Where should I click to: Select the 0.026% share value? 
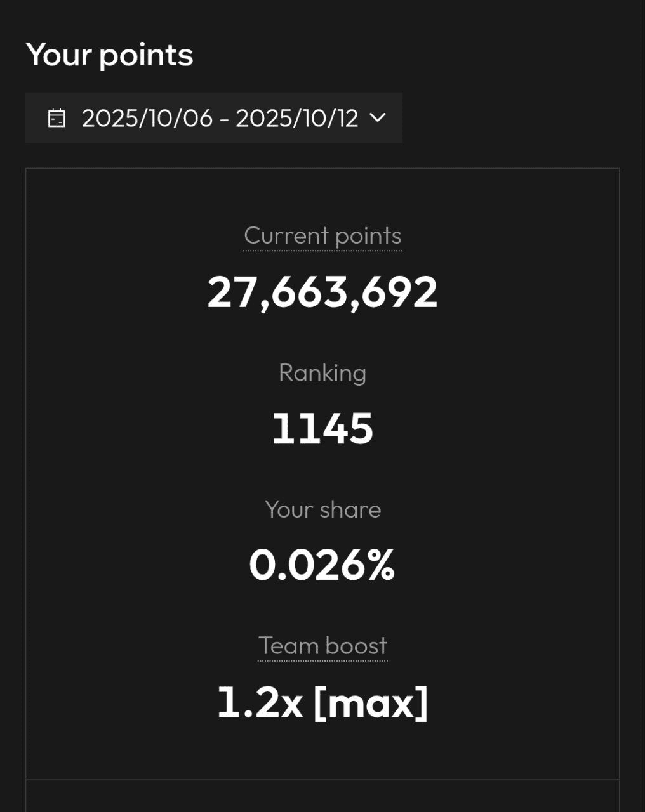click(x=322, y=565)
